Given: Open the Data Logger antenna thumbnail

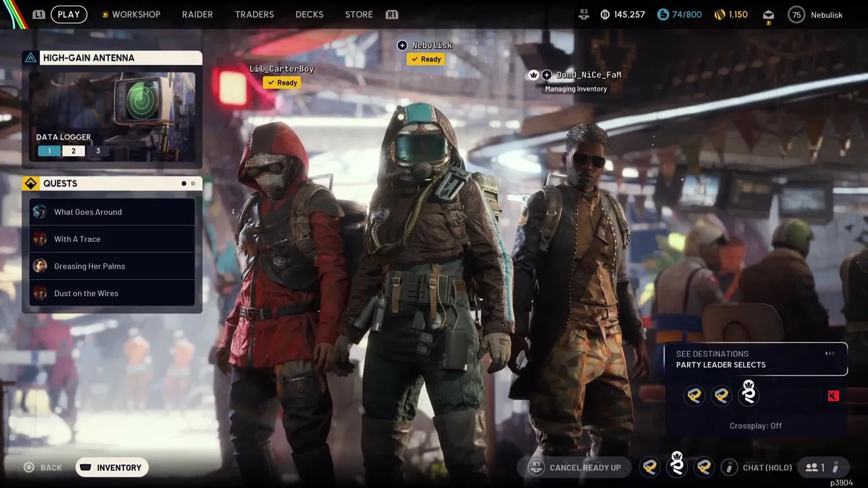Looking at the screenshot, I should point(113,117).
